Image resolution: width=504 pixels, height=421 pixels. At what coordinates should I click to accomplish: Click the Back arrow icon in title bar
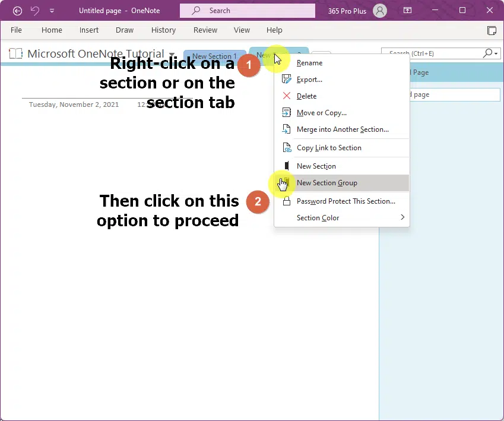pos(17,11)
